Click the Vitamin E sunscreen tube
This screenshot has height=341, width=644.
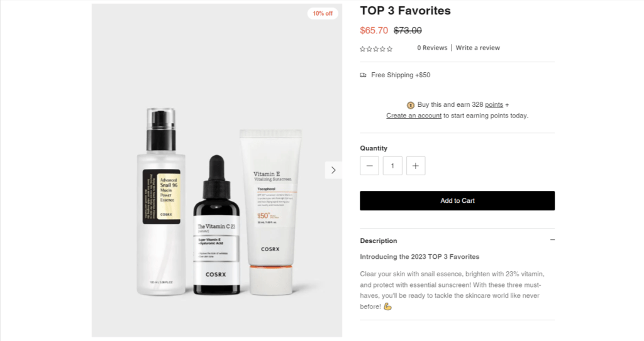pos(270,212)
